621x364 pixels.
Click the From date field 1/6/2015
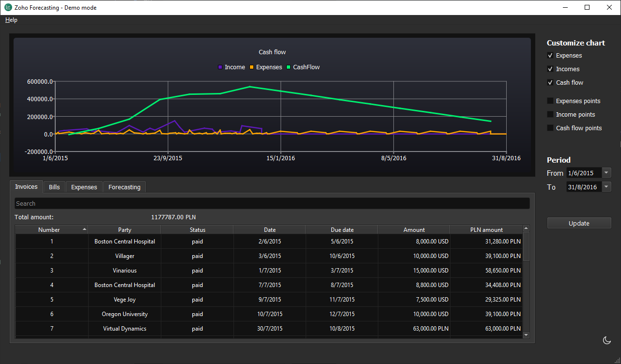coord(584,173)
